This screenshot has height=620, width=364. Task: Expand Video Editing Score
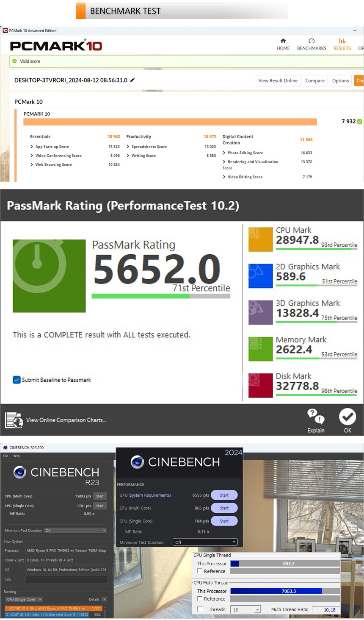(x=224, y=177)
